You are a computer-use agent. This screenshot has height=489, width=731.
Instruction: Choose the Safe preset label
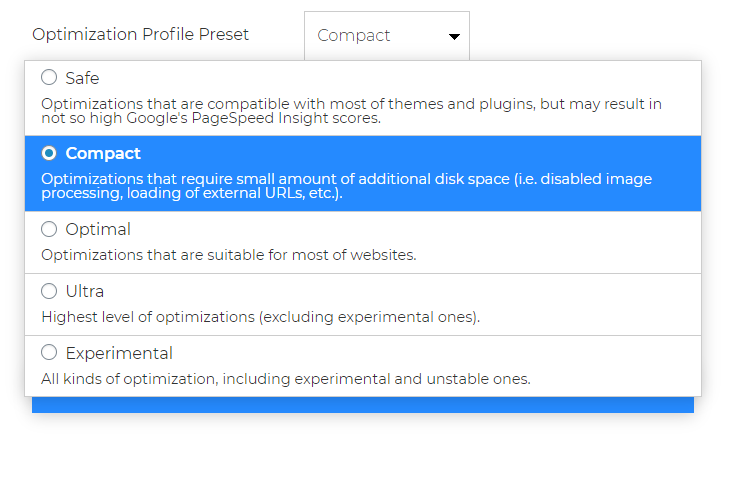coord(82,78)
